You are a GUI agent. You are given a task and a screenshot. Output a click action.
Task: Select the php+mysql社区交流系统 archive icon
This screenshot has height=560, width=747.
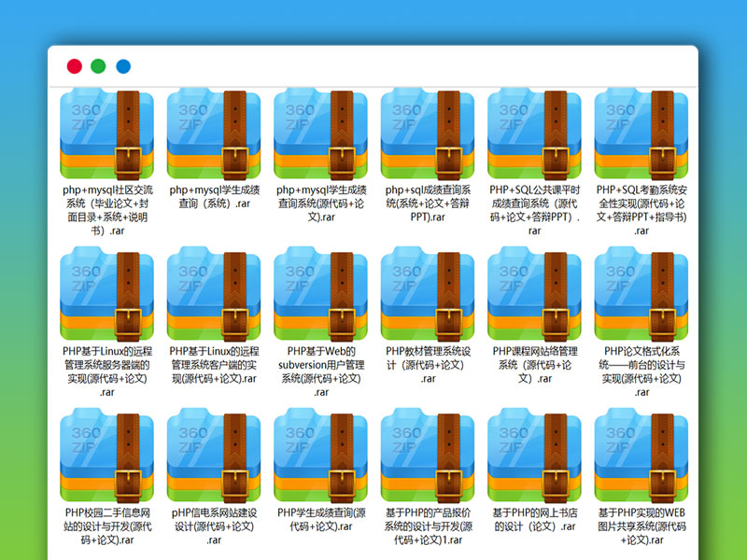click(106, 134)
